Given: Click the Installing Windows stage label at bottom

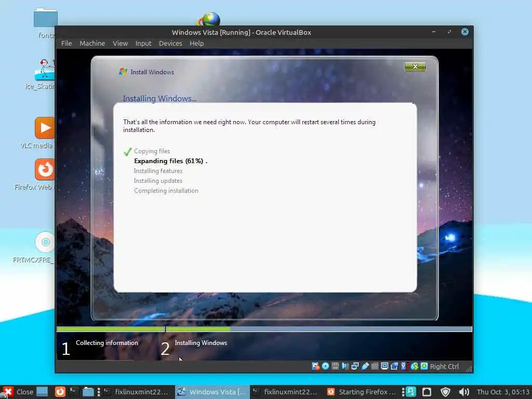Looking at the screenshot, I should coord(201,343).
